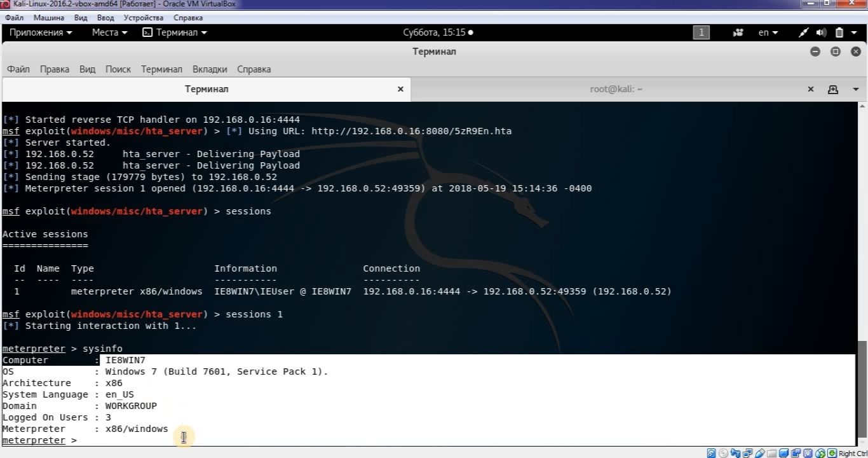Viewport: 868px width, 458px height.
Task: Click the VirtualBox hard disk activity icon
Action: pos(712,454)
